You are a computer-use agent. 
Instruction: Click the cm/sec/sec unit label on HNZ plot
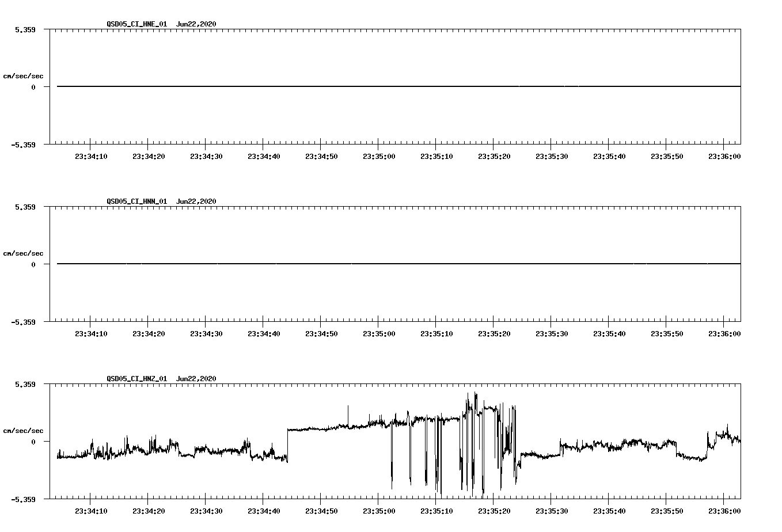click(23, 431)
